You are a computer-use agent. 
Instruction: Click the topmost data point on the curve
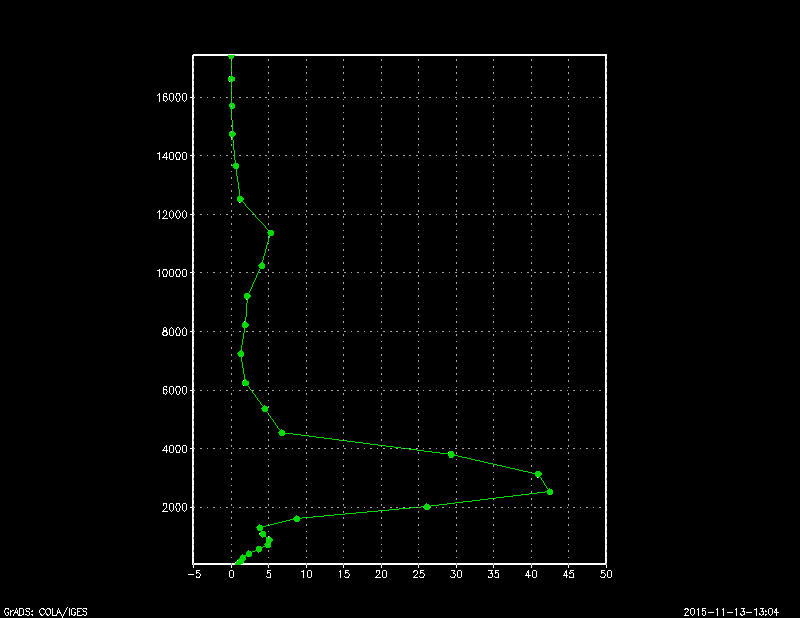231,57
